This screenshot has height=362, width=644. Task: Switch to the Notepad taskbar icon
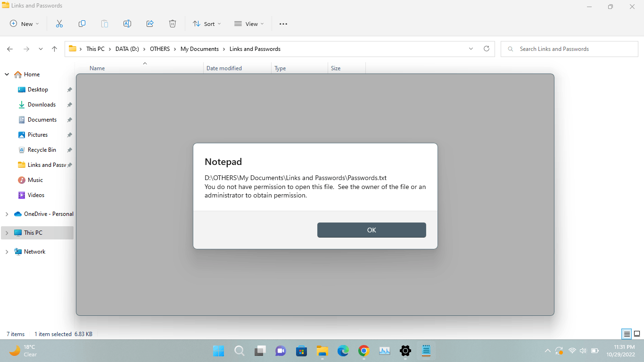pyautogui.click(x=426, y=351)
